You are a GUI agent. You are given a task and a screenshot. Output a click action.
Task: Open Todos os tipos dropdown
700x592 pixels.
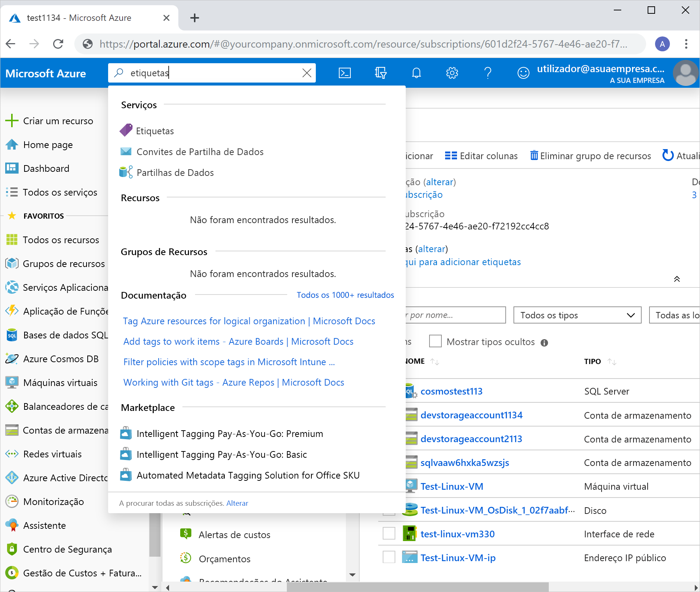pos(577,315)
